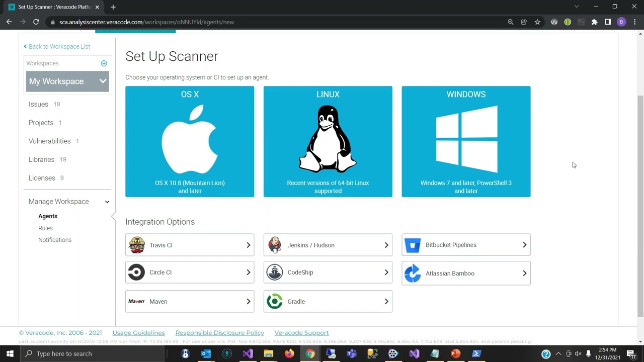Image resolution: width=644 pixels, height=362 pixels.
Task: Click the Circle CI logo icon
Action: click(x=136, y=272)
